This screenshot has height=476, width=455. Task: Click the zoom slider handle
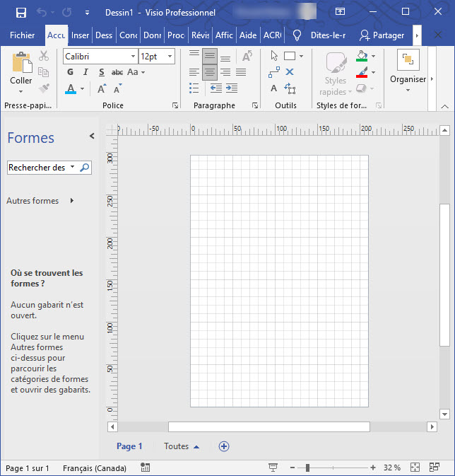[307, 468]
